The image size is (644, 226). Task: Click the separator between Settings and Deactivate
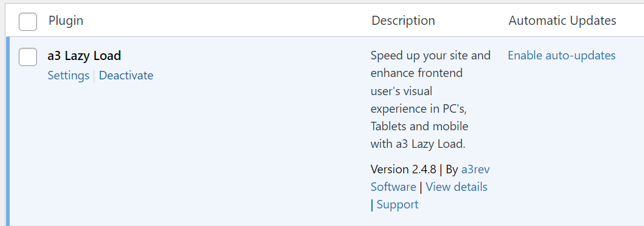tap(94, 76)
